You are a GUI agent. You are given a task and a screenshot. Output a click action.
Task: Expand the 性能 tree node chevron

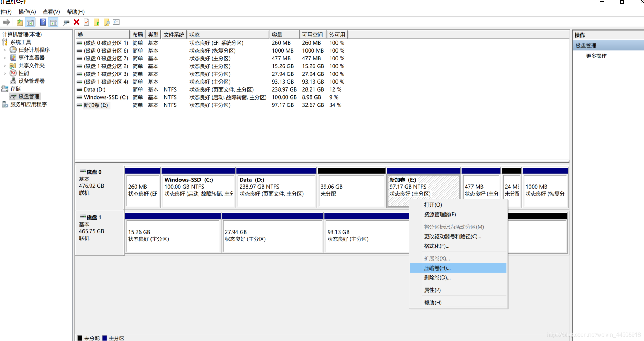(x=5, y=73)
